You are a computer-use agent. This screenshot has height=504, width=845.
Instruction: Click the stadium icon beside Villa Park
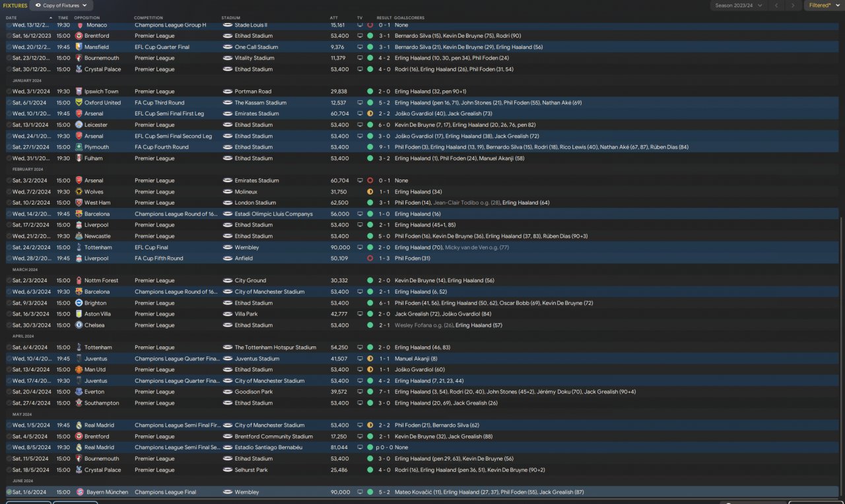(228, 314)
